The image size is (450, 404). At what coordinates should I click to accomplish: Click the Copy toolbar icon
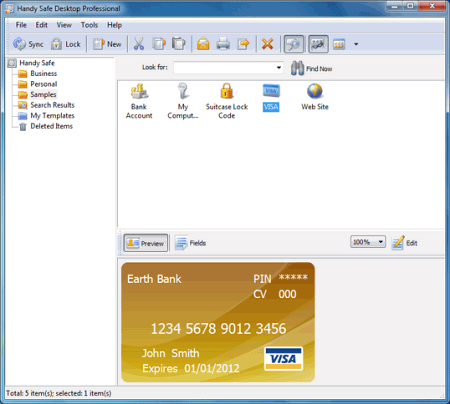coord(159,44)
